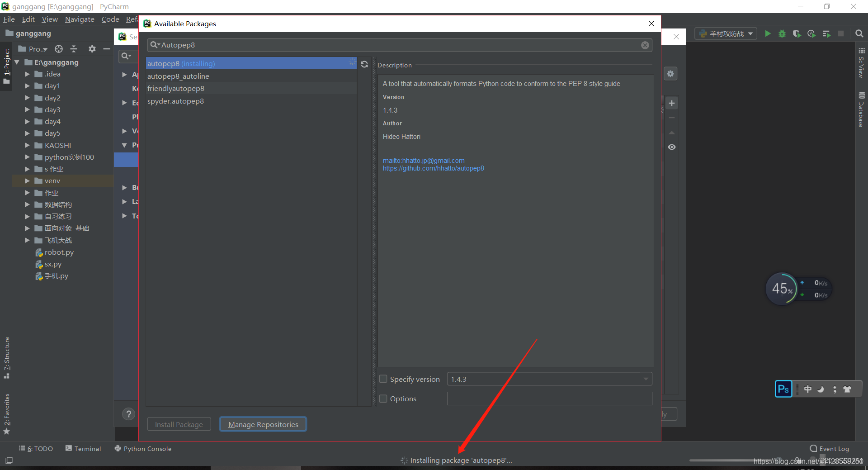Click the Profile run icon

[811, 33]
